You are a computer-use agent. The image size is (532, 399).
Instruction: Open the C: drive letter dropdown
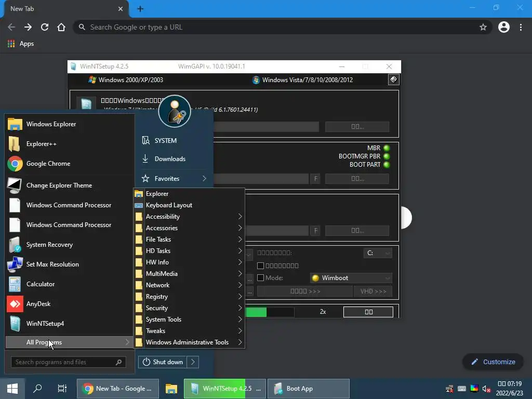pyautogui.click(x=378, y=253)
